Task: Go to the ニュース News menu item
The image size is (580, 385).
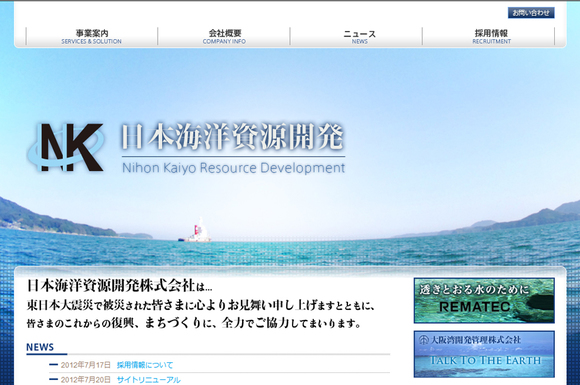Action: (x=360, y=37)
